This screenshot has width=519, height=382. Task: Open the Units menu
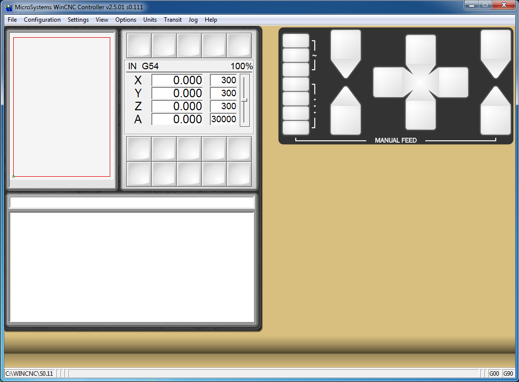(x=150, y=20)
